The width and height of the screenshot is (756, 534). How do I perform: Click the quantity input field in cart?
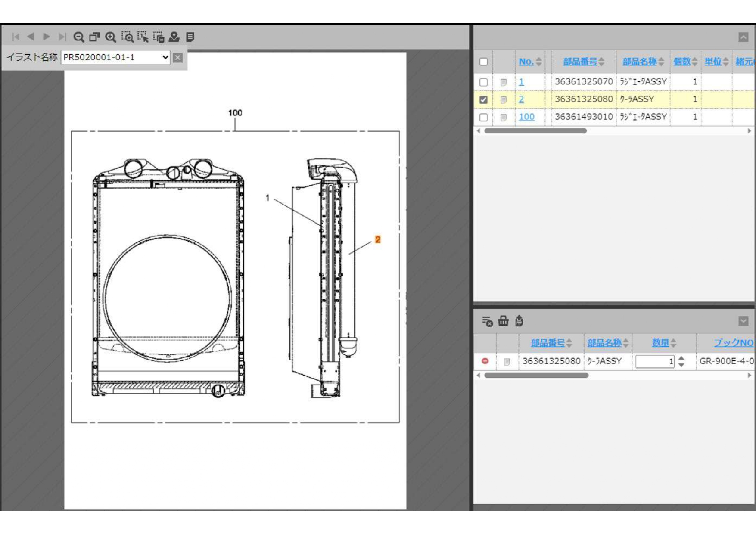click(654, 361)
